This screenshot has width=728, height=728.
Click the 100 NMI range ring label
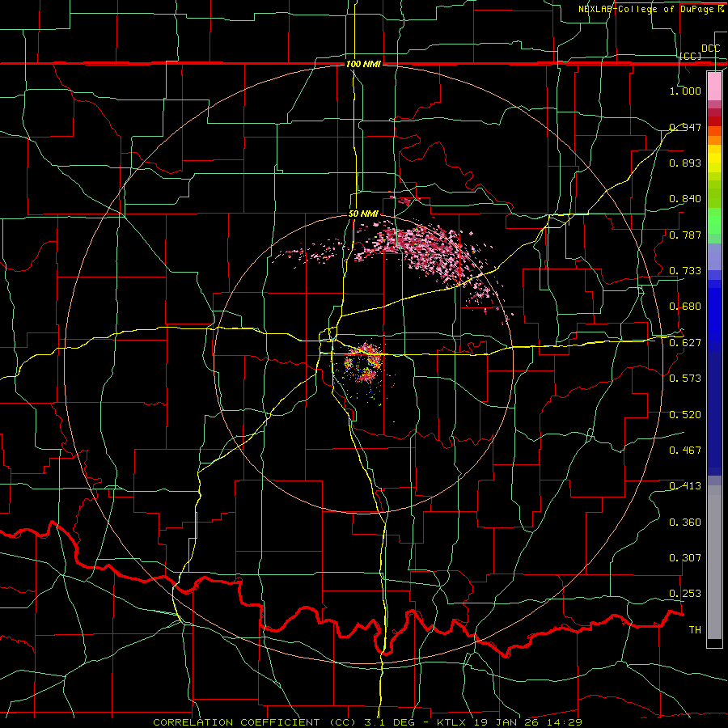click(363, 64)
